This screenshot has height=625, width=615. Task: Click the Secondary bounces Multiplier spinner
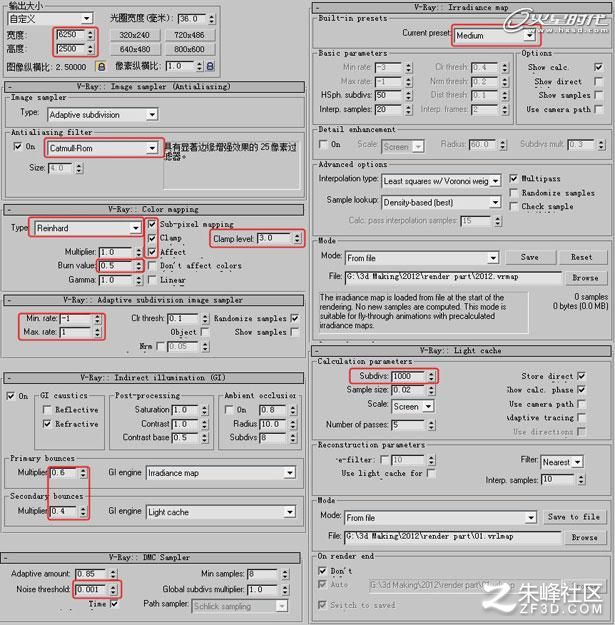[x=83, y=511]
